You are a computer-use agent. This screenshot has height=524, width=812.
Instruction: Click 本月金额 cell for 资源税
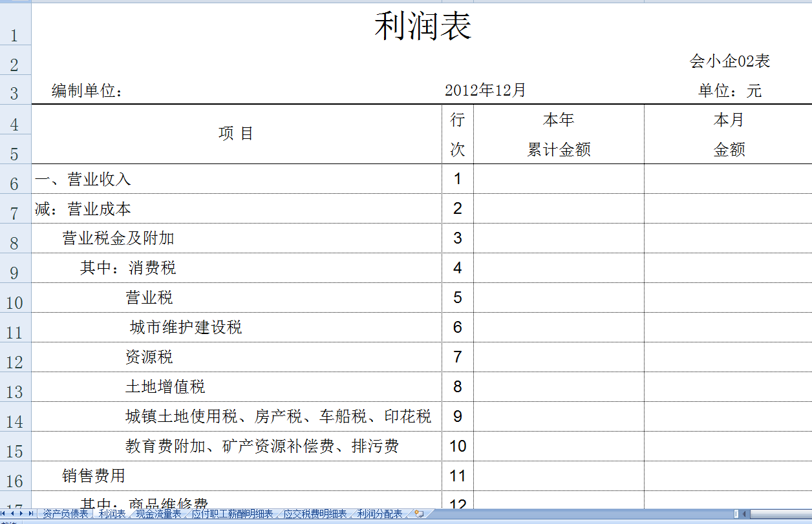coord(729,357)
